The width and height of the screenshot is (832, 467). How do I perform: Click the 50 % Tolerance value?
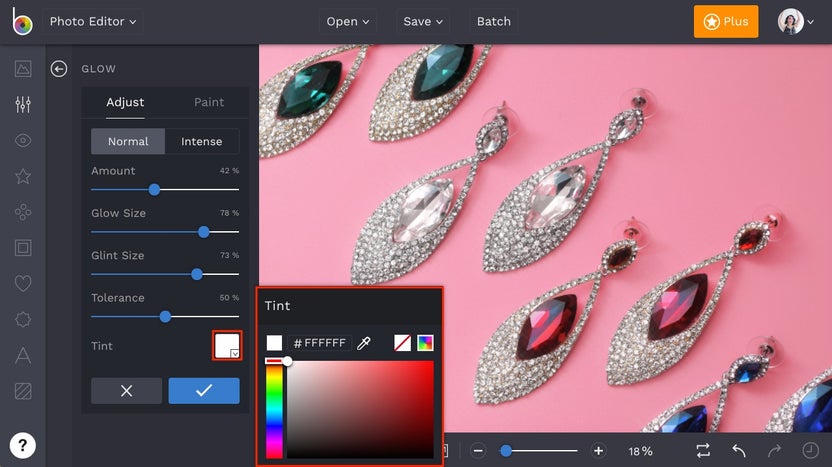(x=229, y=298)
